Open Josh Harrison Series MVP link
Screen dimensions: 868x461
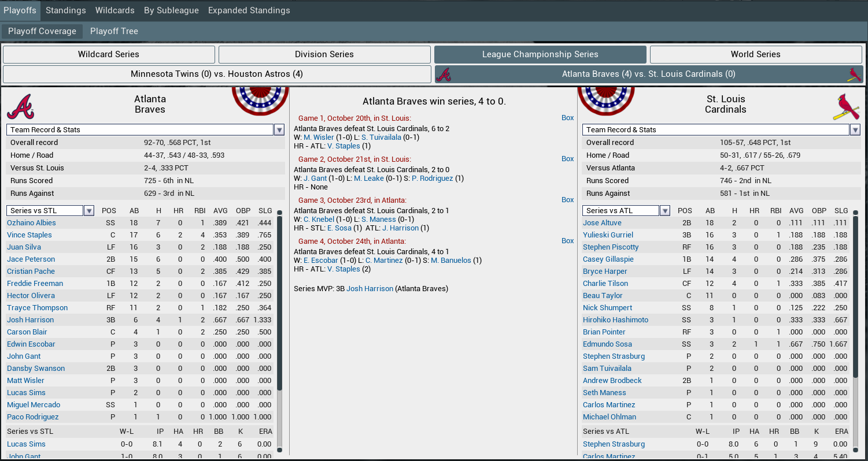pyautogui.click(x=370, y=289)
